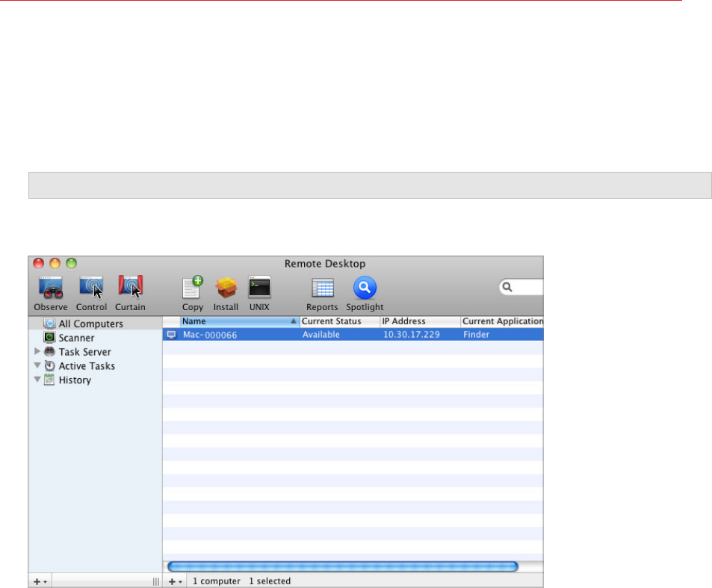Image resolution: width=712 pixels, height=588 pixels.
Task: Click the Finder application cell
Action: (x=477, y=335)
